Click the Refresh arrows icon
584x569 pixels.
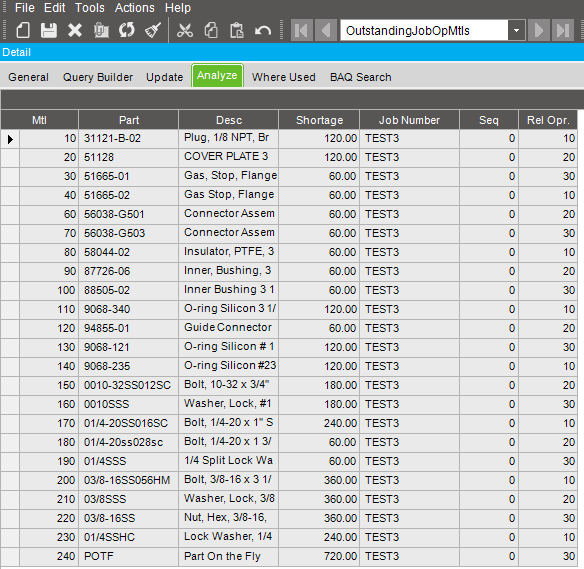click(x=127, y=30)
